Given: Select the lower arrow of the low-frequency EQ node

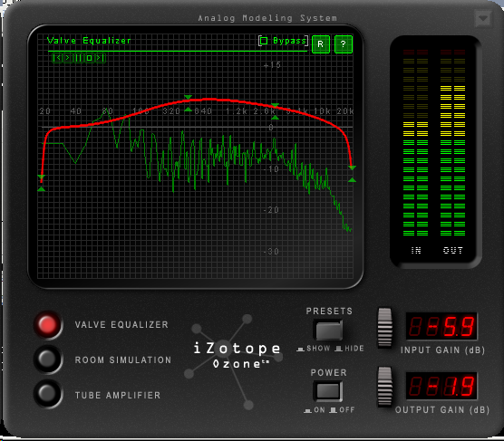Looking at the screenshot, I should click(41, 189).
